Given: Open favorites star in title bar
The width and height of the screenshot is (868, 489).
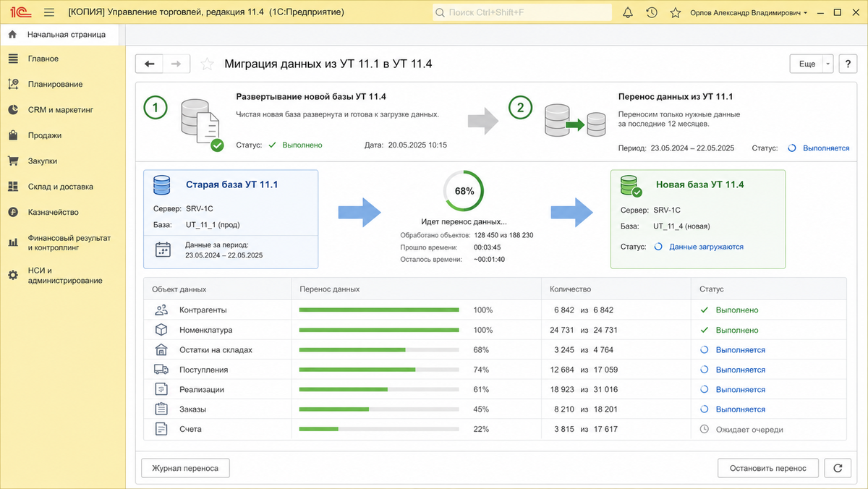Looking at the screenshot, I should click(x=675, y=12).
